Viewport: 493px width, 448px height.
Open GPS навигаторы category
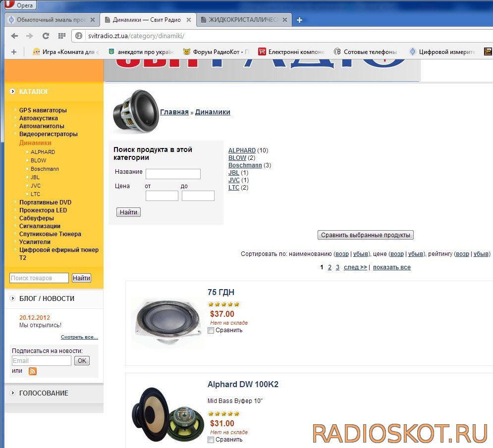click(x=43, y=110)
